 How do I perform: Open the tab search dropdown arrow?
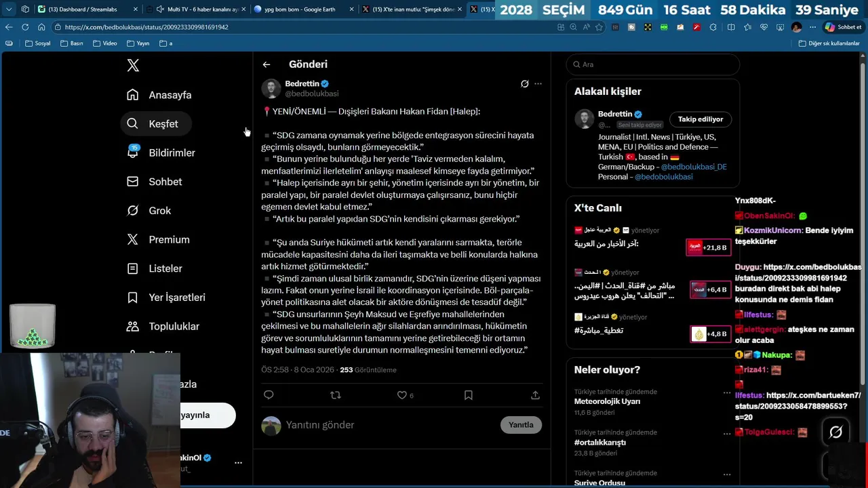pyautogui.click(x=9, y=9)
